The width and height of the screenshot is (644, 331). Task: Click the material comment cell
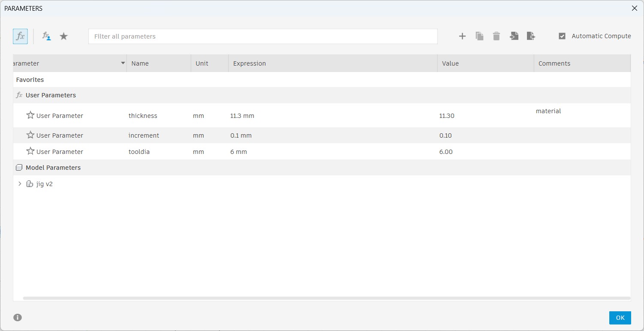click(x=548, y=111)
